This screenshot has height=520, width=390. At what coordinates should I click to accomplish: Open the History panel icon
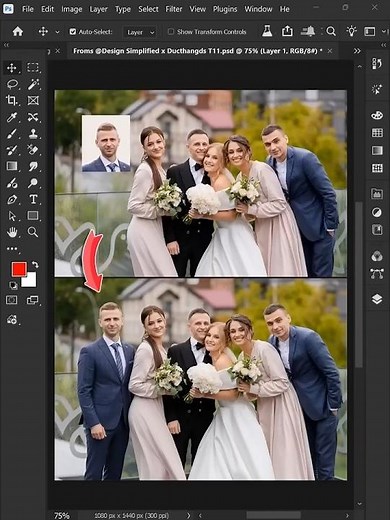click(377, 63)
